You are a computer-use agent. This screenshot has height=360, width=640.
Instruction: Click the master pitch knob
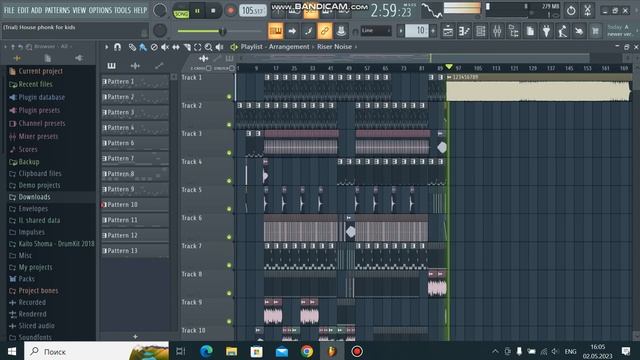pos(160,30)
